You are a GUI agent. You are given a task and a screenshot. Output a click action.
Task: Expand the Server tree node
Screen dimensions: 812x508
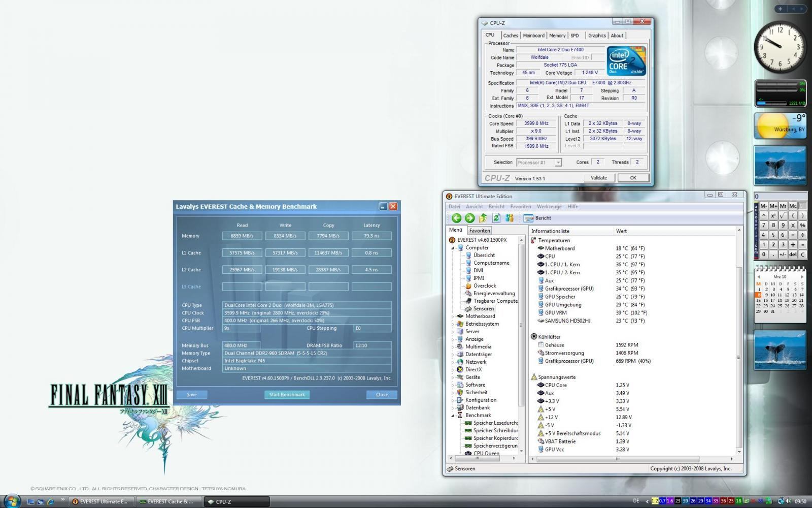(x=453, y=332)
